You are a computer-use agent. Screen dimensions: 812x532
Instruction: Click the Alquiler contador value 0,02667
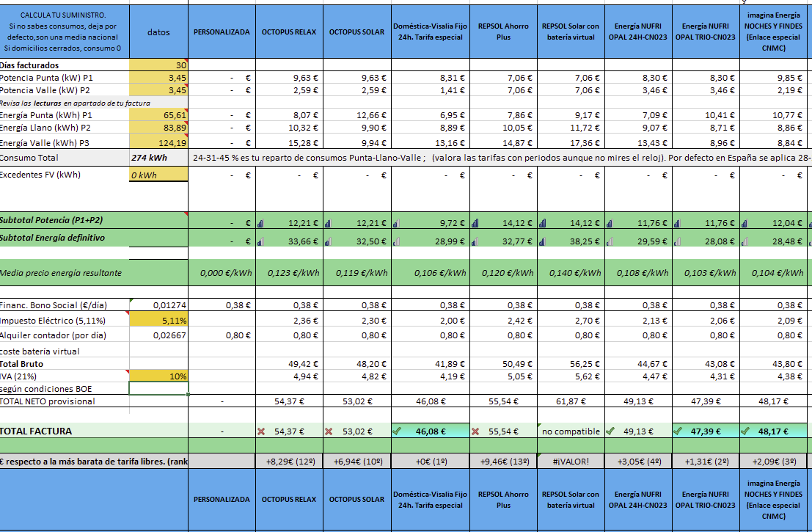pos(158,335)
